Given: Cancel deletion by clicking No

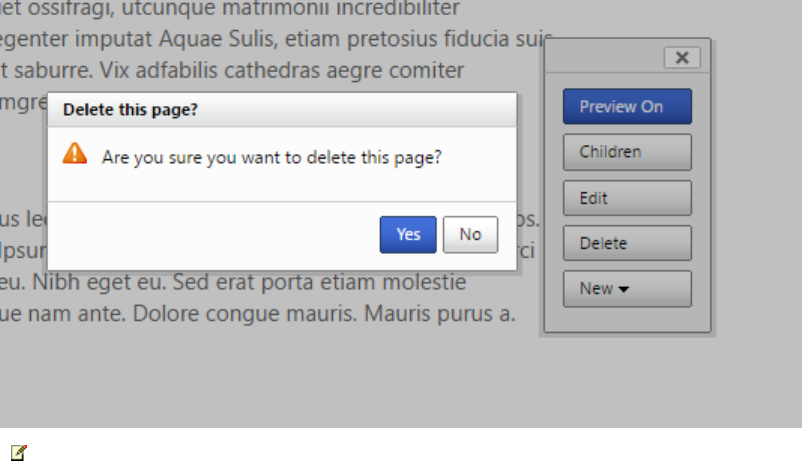Looking at the screenshot, I should pos(470,234).
